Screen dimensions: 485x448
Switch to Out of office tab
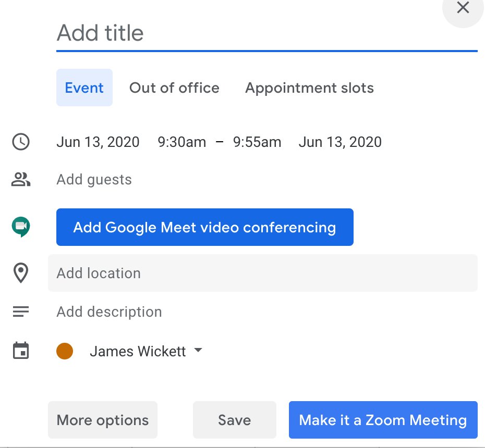coord(174,88)
